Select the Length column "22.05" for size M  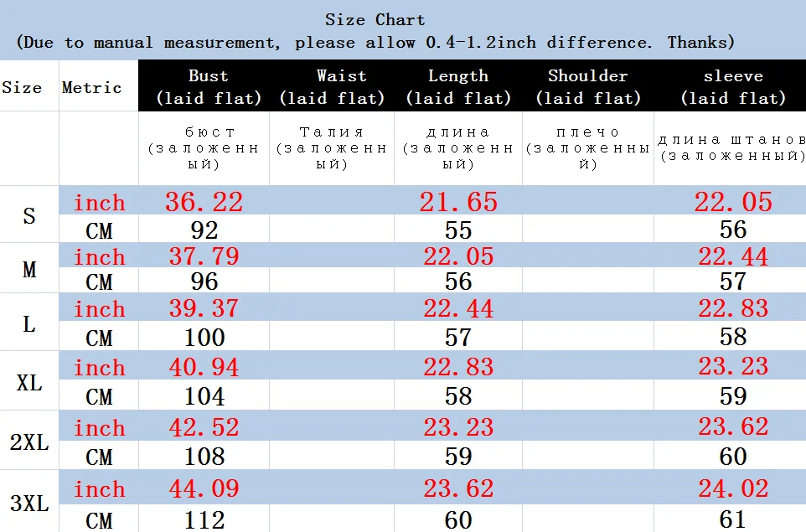tap(458, 256)
